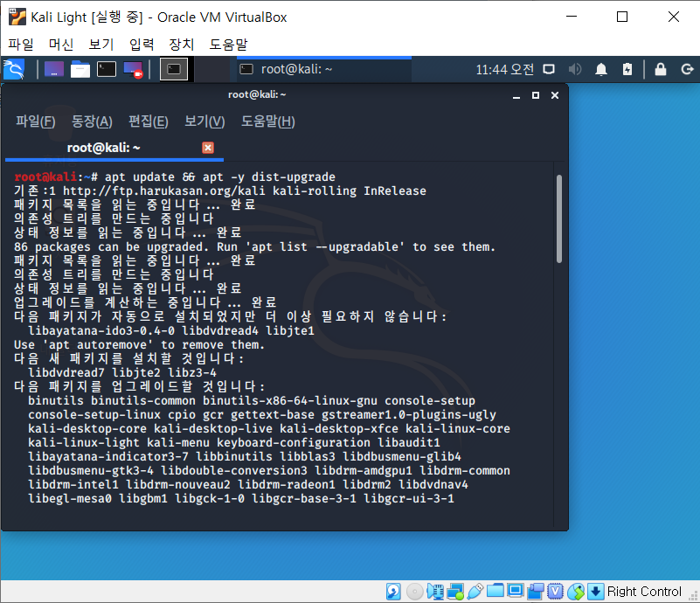The width and height of the screenshot is (700, 603).
Task: Minimize the root@kali terminal window
Action: click(516, 95)
